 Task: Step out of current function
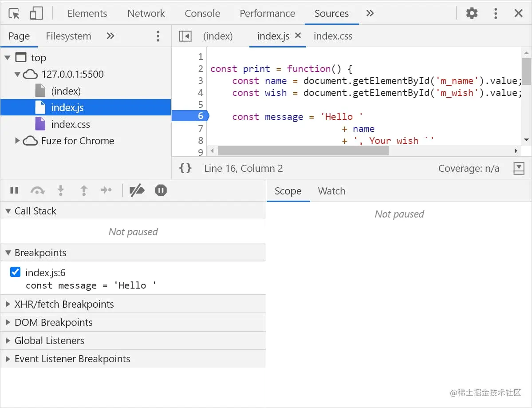(x=84, y=190)
